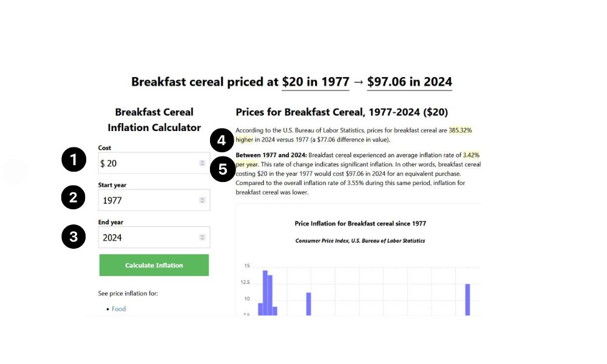607x364 pixels.
Task: Click the number 1 circle marker
Action: [73, 161]
